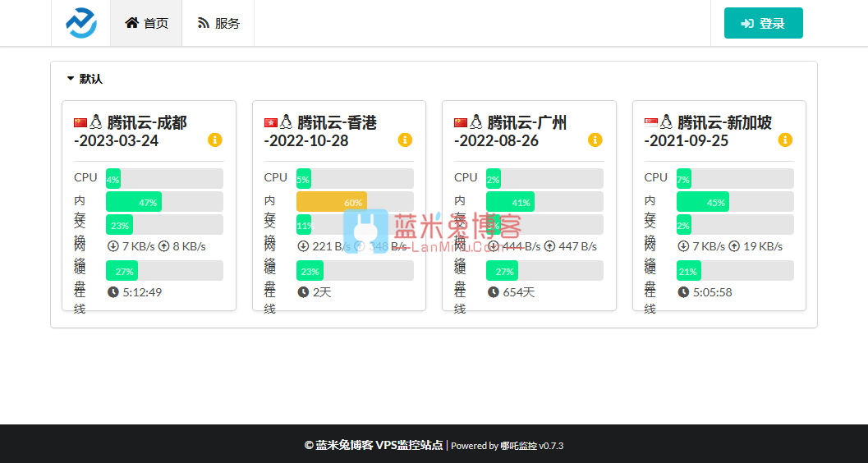Click Linux penguin icon on 腾讯云-广州 card
This screenshot has height=463, width=868.
click(475, 121)
